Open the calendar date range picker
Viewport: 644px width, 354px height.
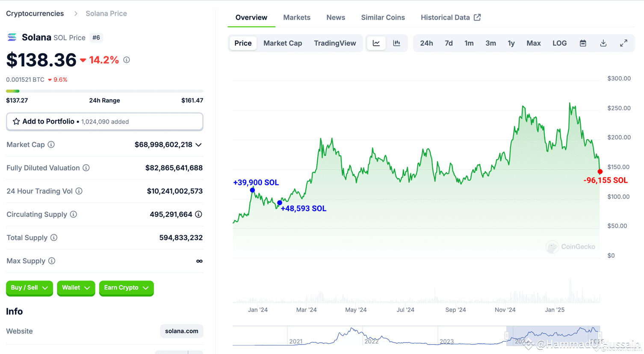[x=583, y=43]
